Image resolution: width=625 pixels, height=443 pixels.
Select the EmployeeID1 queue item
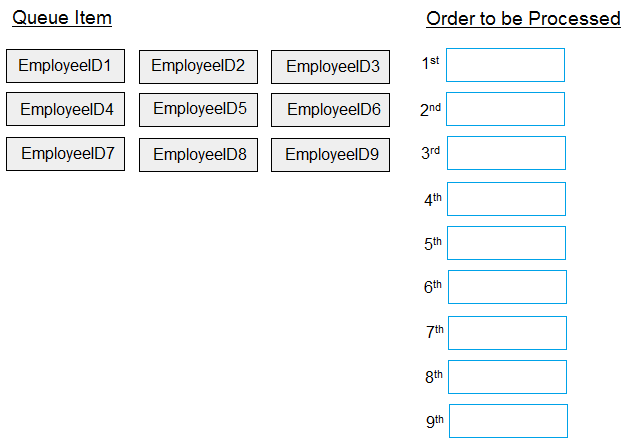click(x=65, y=66)
